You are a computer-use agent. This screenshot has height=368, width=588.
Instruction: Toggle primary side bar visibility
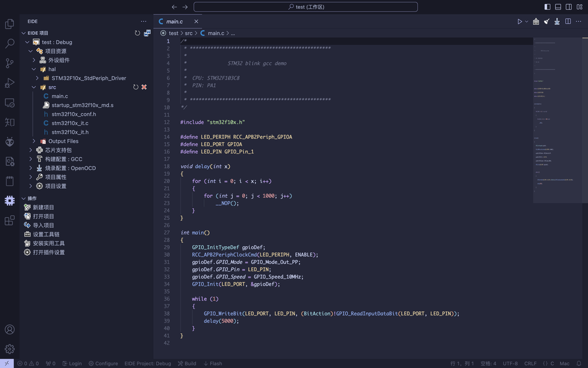coord(547,6)
